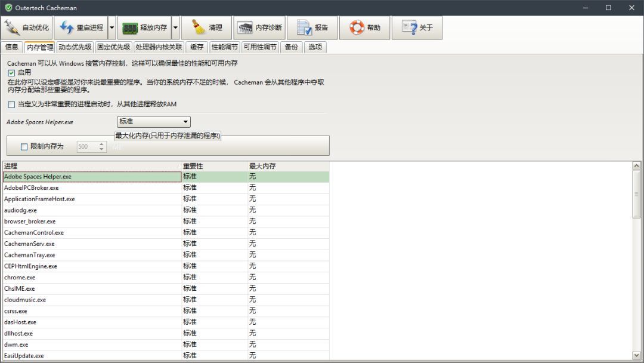Disable the 启用 checkbox
The width and height of the screenshot is (644, 363).
11,72
